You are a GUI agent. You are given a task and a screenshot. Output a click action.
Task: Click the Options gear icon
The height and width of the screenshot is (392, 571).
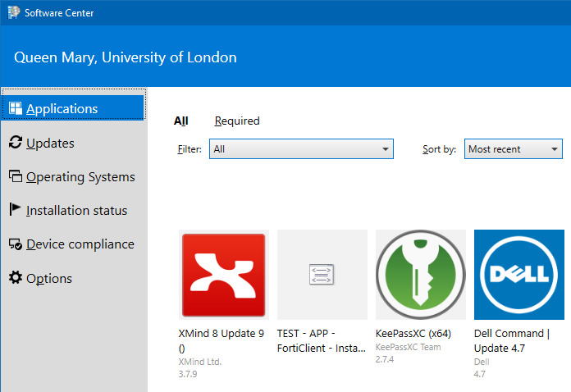tap(16, 277)
